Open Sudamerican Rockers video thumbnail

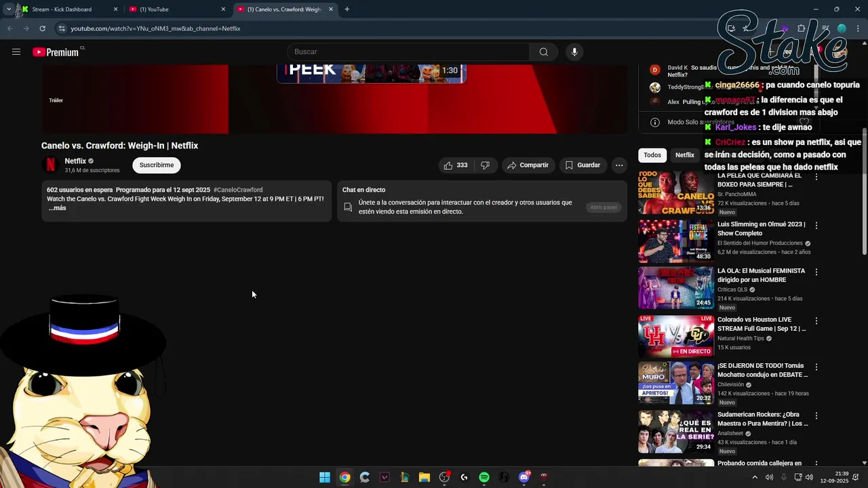point(676,431)
